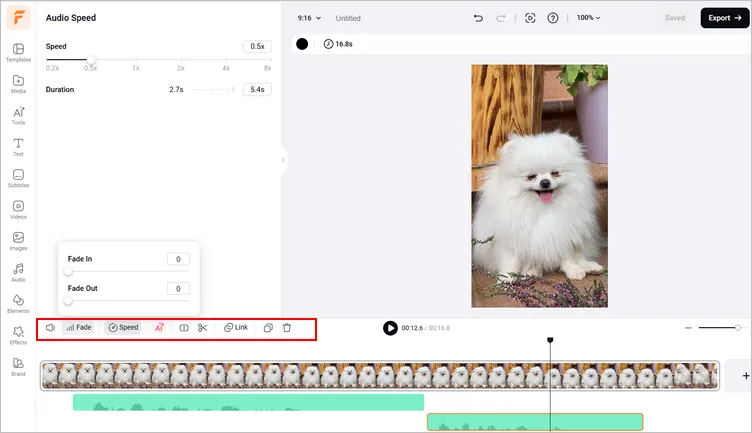Toggle the Fade audio option
This screenshot has height=433, width=752.
[x=79, y=328]
